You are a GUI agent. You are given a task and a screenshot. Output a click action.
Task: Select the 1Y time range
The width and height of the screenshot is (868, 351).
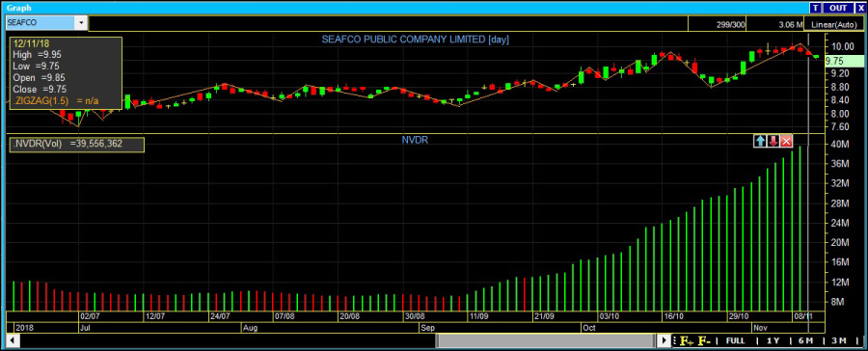point(773,340)
